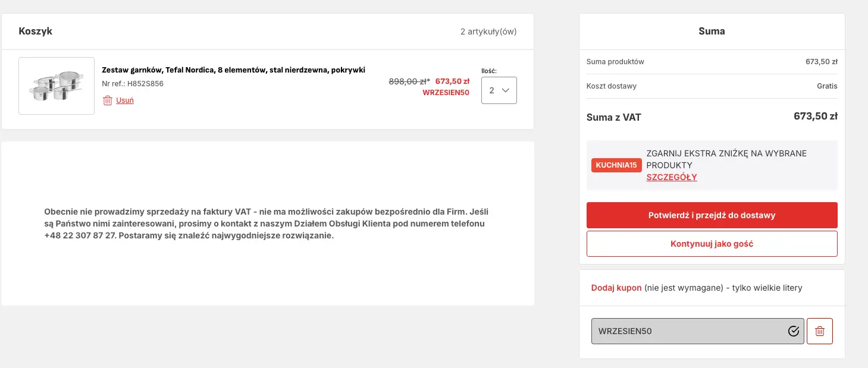This screenshot has height=368, width=868.
Task: Open SZCZEGÓŁY promo details link
Action: 672,177
